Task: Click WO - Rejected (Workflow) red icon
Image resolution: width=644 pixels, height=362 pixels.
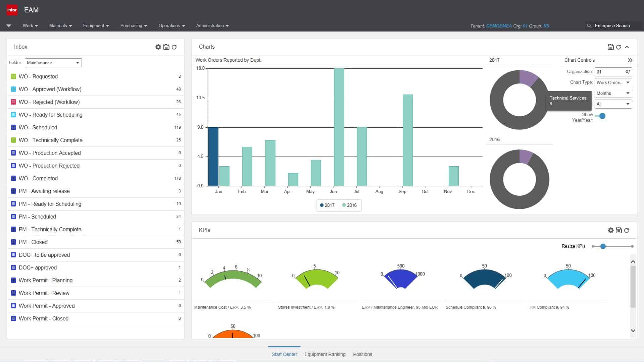Action: (13, 102)
